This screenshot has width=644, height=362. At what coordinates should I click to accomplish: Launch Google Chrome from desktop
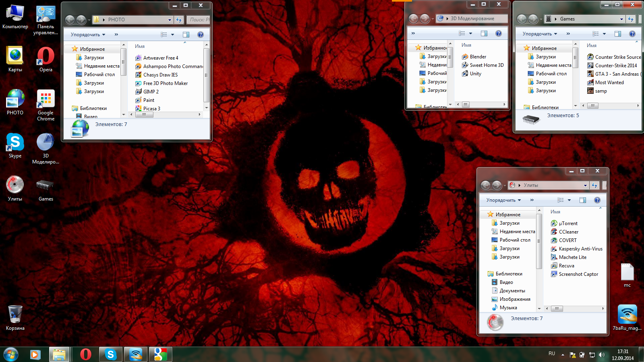46,105
